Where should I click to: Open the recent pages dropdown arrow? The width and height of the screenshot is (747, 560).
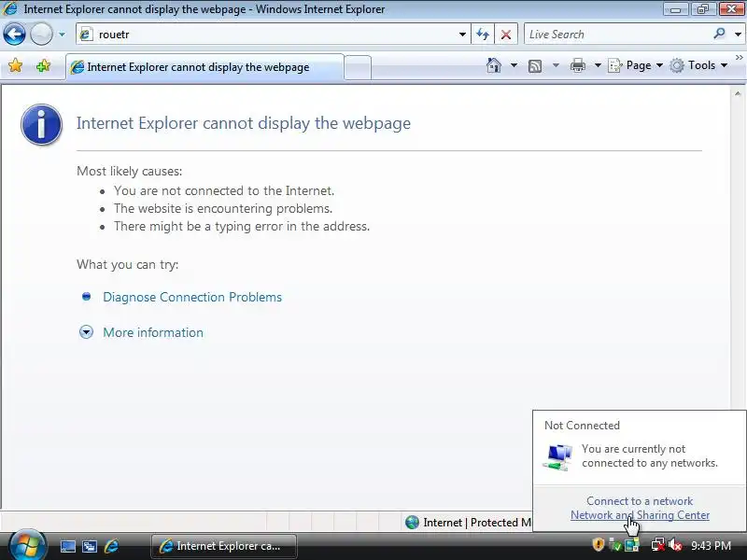[x=62, y=35]
